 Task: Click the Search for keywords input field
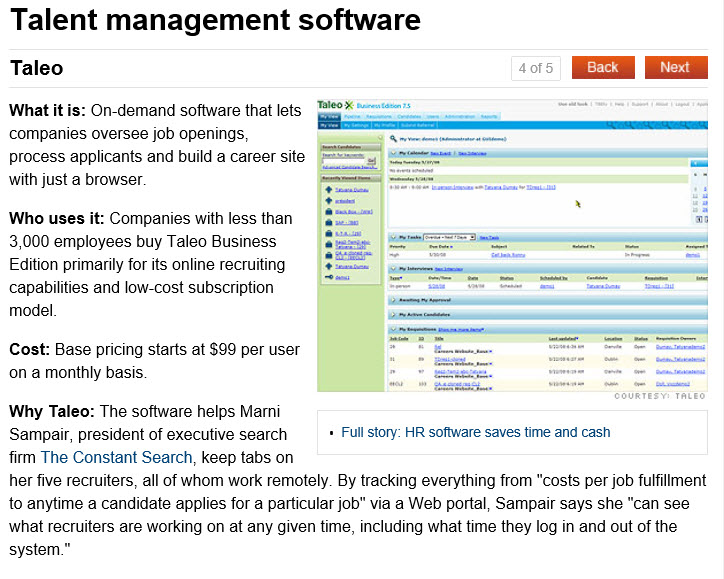(x=343, y=162)
